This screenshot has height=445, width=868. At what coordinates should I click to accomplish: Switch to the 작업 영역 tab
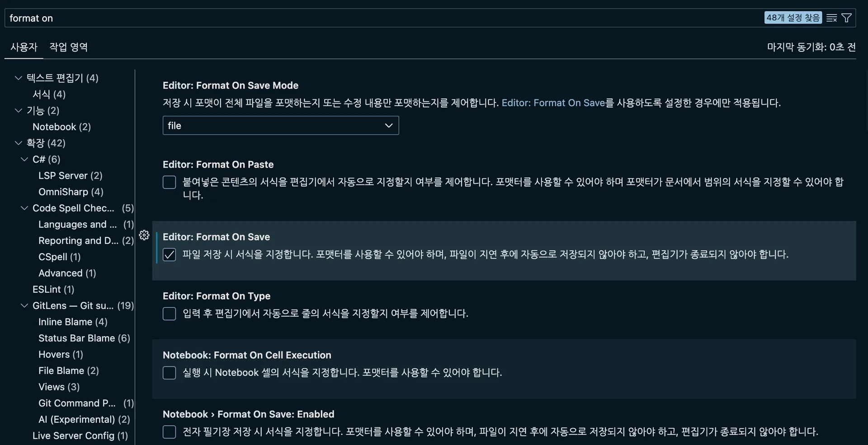(x=68, y=47)
